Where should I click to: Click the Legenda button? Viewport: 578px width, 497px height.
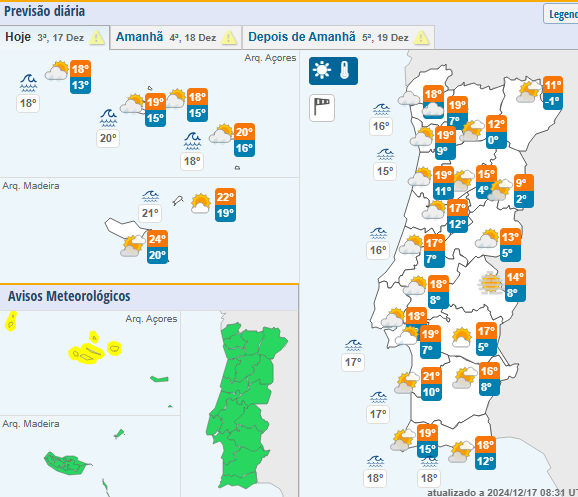pos(561,14)
